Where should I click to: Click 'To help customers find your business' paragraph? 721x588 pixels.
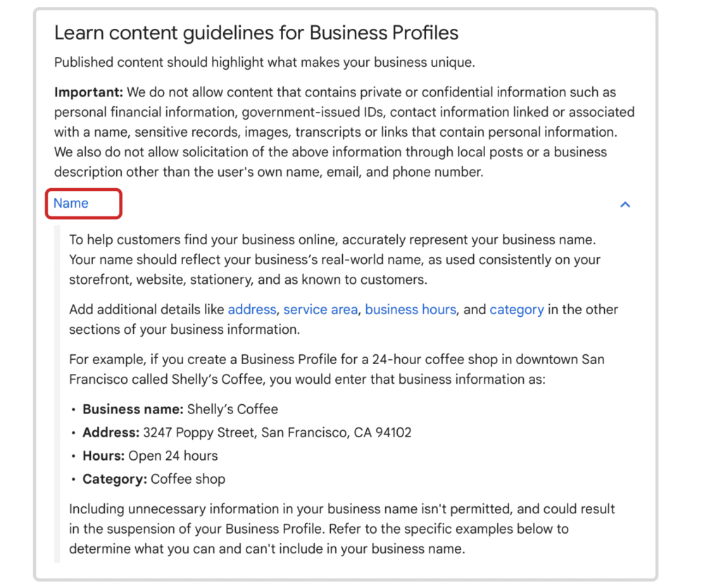pyautogui.click(x=334, y=260)
